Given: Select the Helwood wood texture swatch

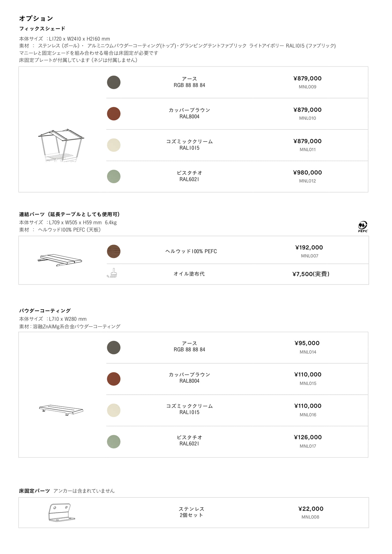Looking at the screenshot, I should [114, 251].
